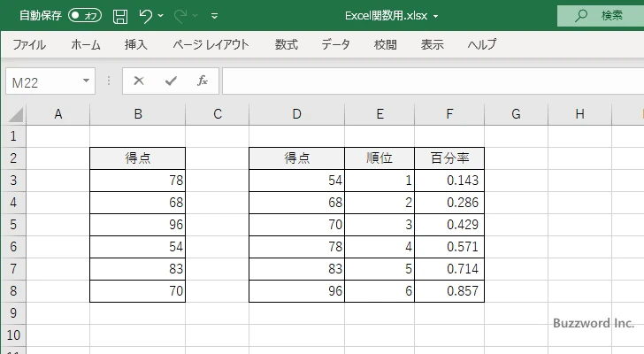The image size is (644, 354).
Task: Select cell B8 containing 70
Action: point(138,291)
